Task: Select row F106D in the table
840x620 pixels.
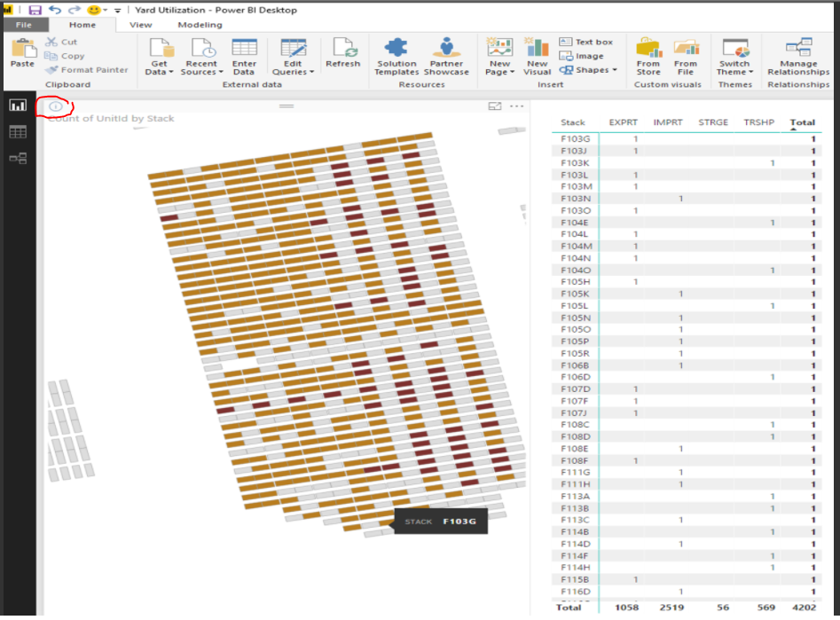Action: (x=687, y=377)
